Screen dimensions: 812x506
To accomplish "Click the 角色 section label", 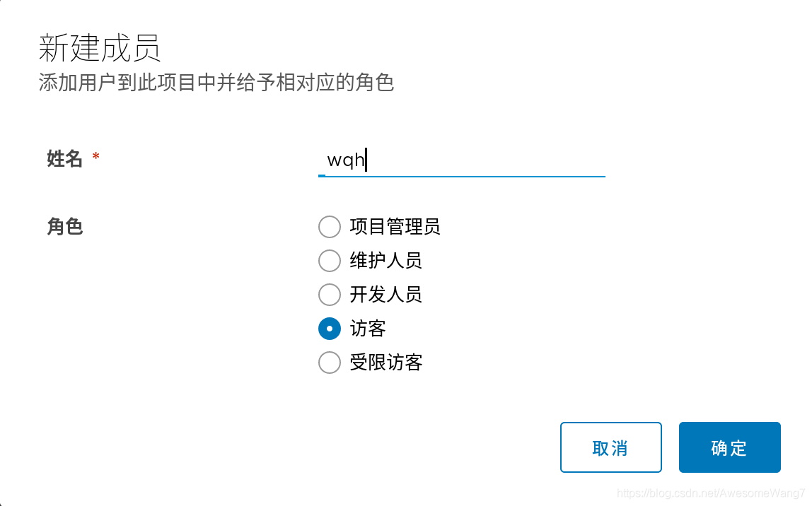I will tap(64, 227).
